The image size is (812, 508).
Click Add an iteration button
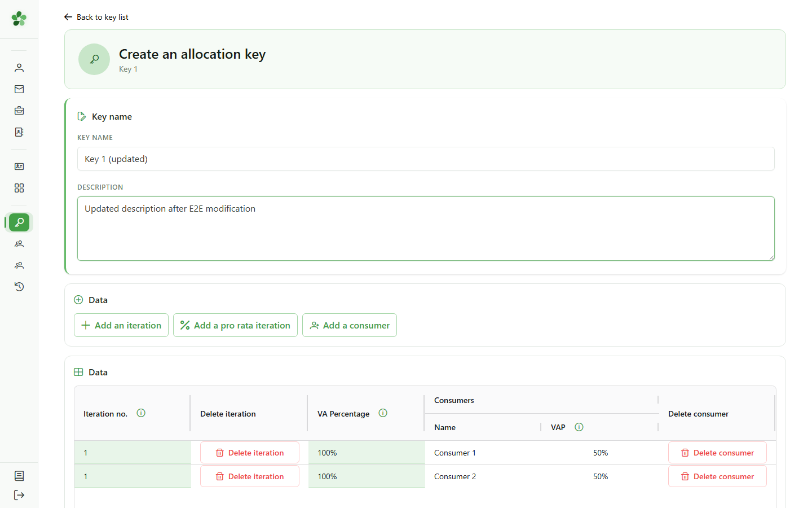[x=121, y=325]
